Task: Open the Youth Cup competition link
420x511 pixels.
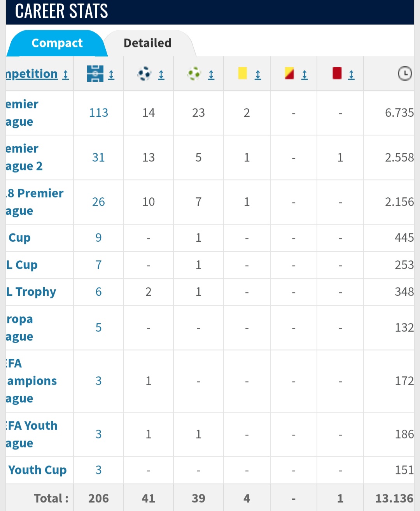Action: click(x=37, y=470)
